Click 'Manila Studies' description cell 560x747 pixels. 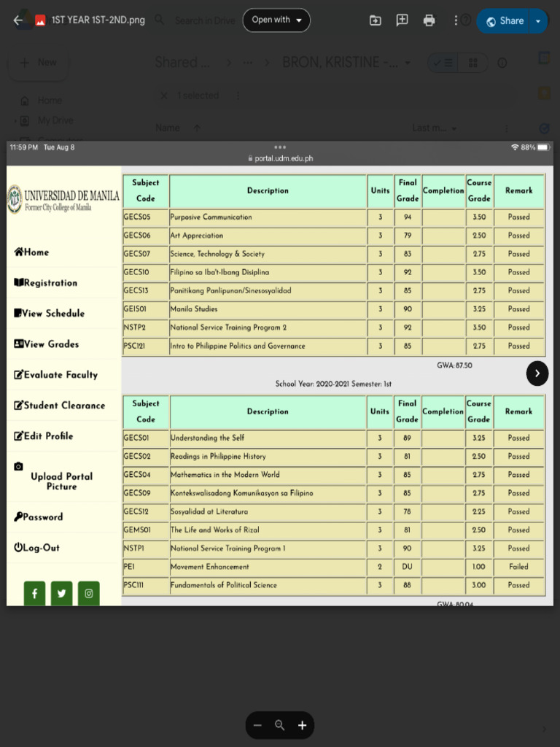(268, 309)
